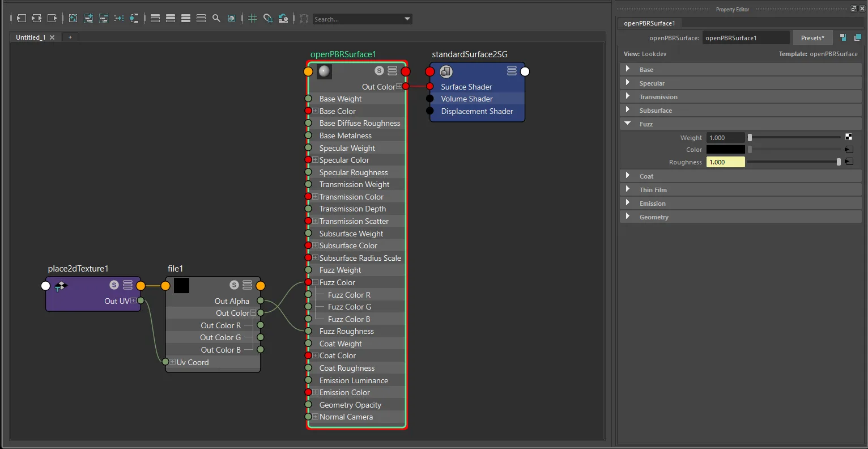
Task: Click the remove selected nodes from graph icon
Action: [104, 19]
